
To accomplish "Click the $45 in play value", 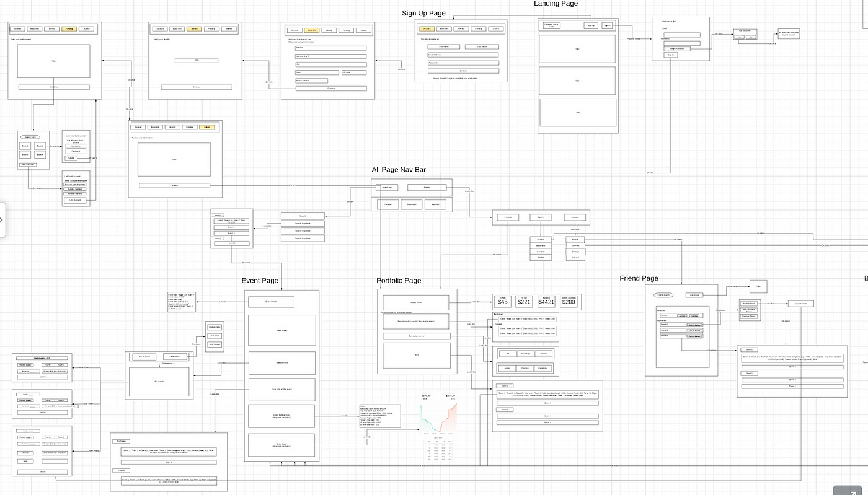I will (x=503, y=302).
